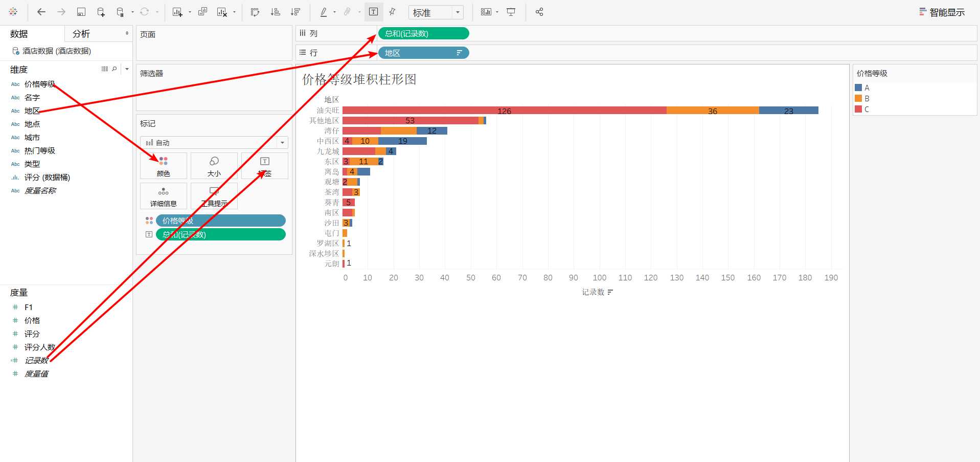Save the workbook via the disk icon

[81, 12]
